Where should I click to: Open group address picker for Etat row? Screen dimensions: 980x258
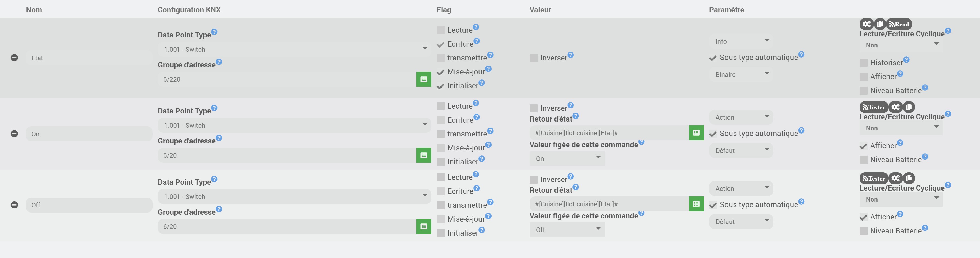pos(423,79)
